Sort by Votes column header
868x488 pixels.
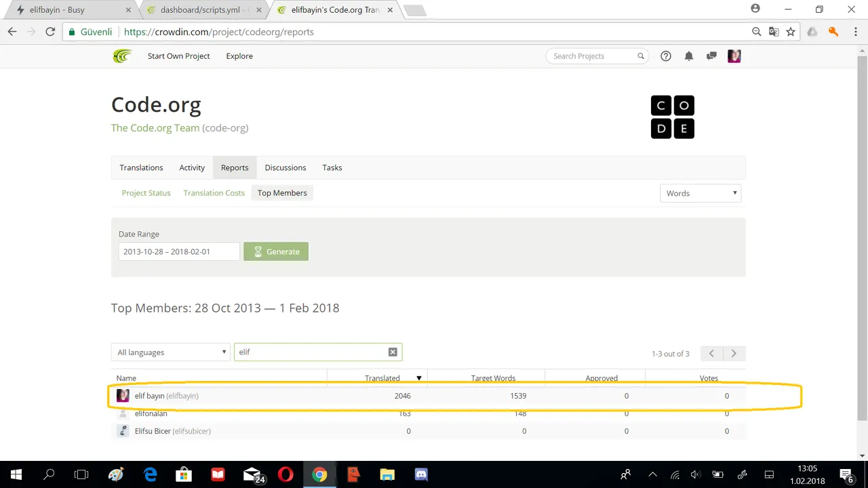click(x=709, y=378)
